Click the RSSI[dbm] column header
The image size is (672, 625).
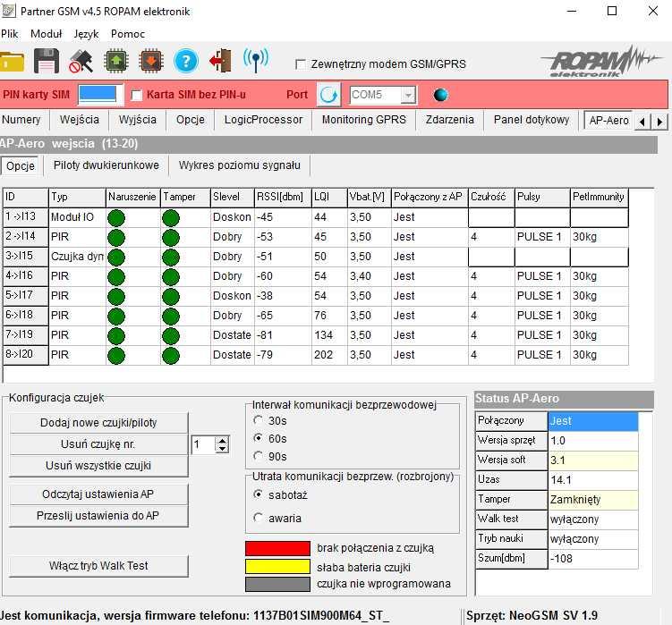(283, 197)
